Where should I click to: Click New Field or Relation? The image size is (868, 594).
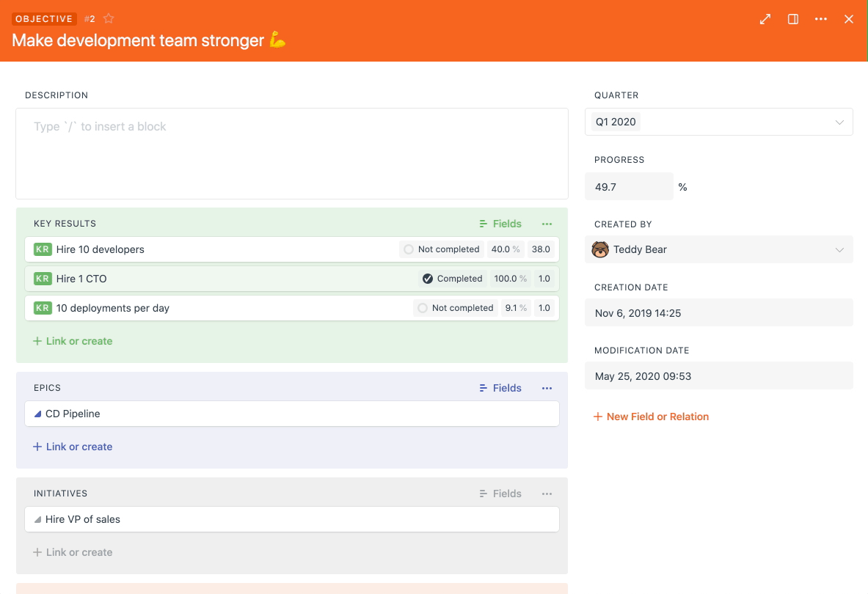pyautogui.click(x=651, y=417)
